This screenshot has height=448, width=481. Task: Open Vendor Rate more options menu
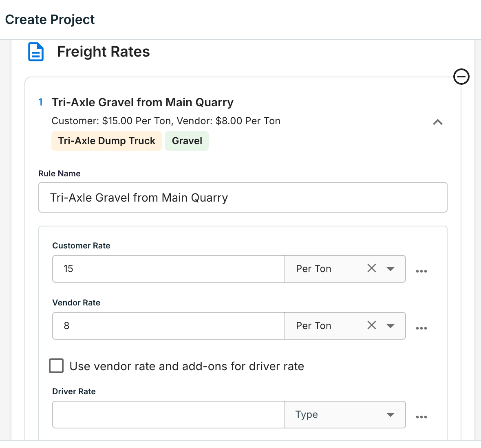(x=421, y=328)
